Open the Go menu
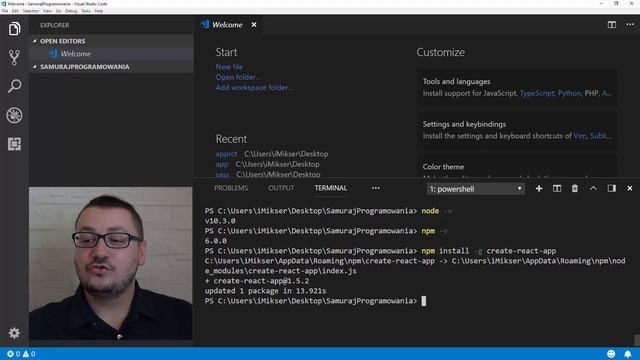Image resolution: width=640 pixels, height=360 pixels. [x=58, y=11]
